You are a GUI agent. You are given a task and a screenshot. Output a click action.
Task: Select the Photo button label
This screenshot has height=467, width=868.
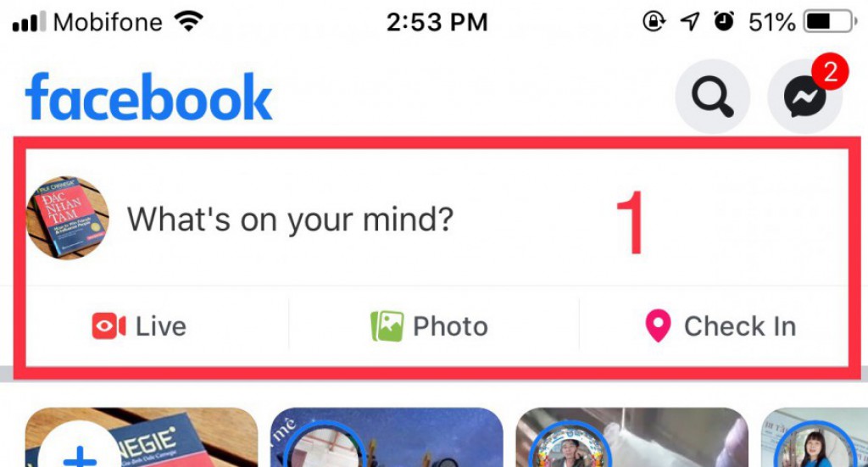pos(451,326)
